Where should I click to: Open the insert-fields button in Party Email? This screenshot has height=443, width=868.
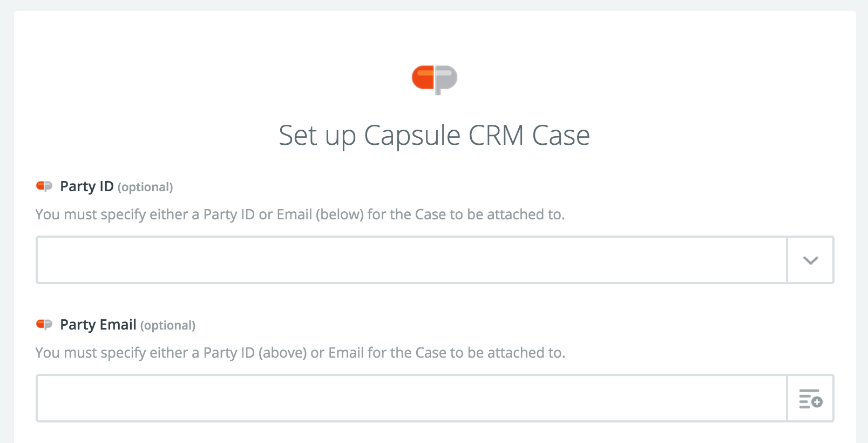810,398
